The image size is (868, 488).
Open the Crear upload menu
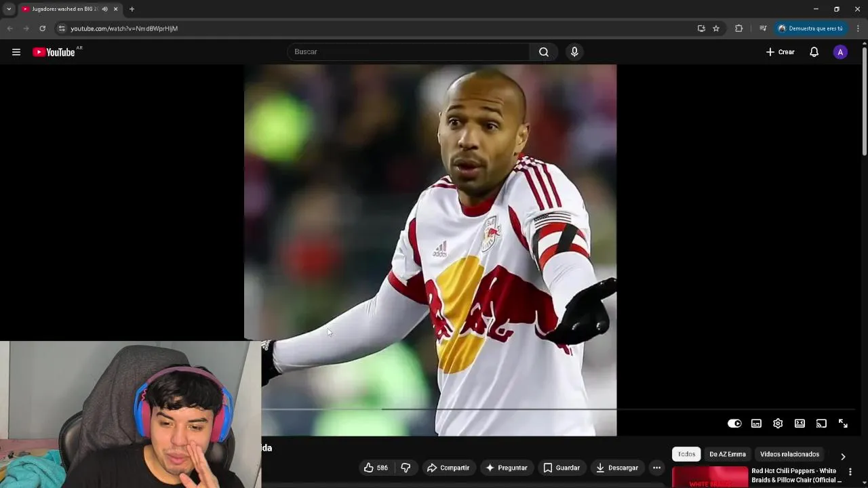pyautogui.click(x=780, y=52)
